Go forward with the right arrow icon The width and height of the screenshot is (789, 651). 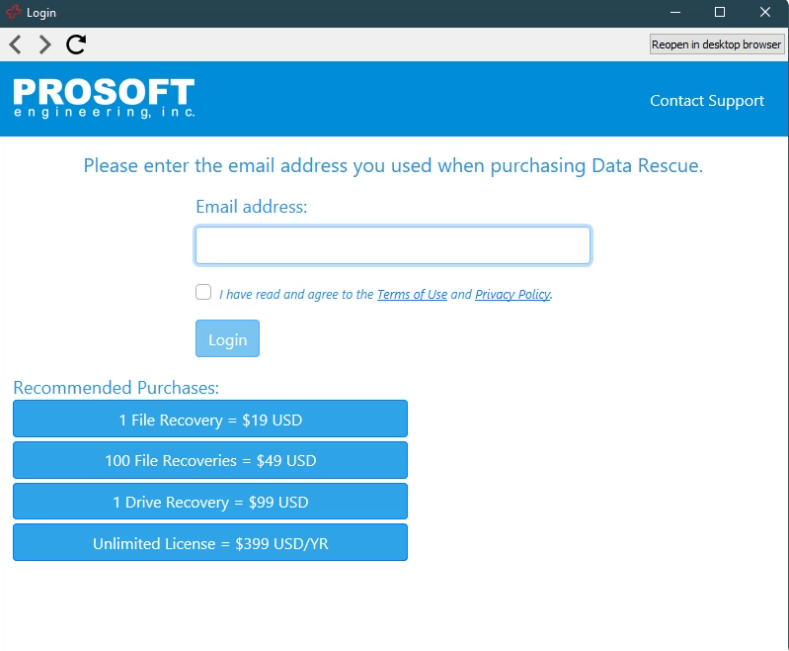45,44
